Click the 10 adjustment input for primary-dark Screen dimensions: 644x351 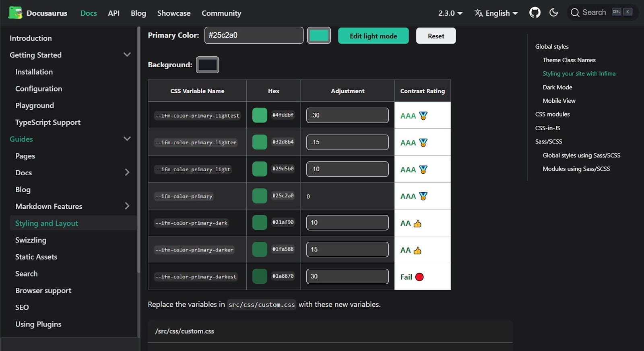[x=347, y=222]
